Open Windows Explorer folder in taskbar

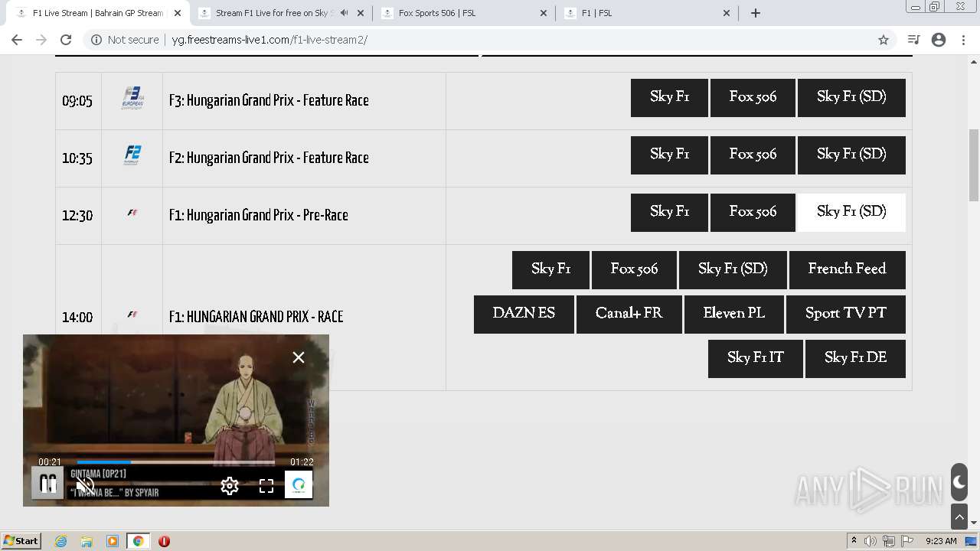coord(87,541)
